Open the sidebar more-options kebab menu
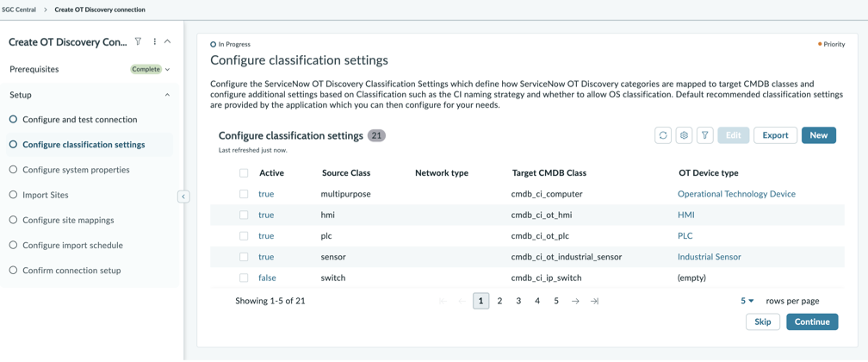The height and width of the screenshot is (362, 868). 155,41
